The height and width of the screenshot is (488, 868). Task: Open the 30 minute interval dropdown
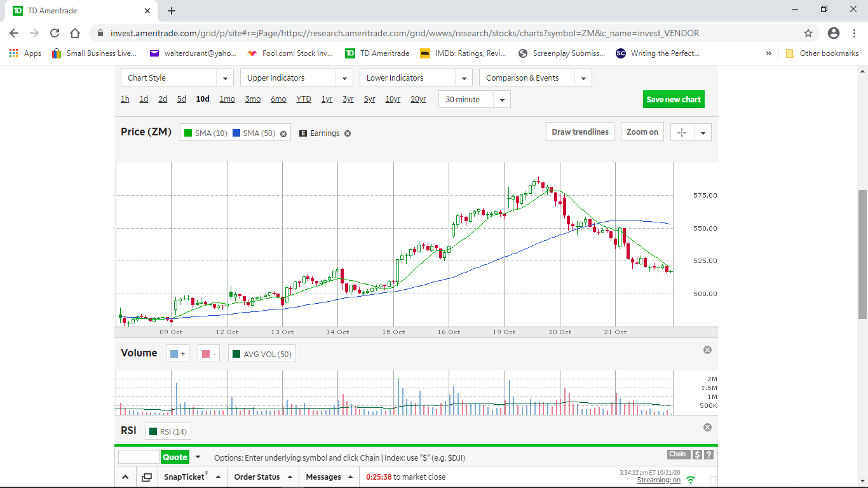coord(474,100)
